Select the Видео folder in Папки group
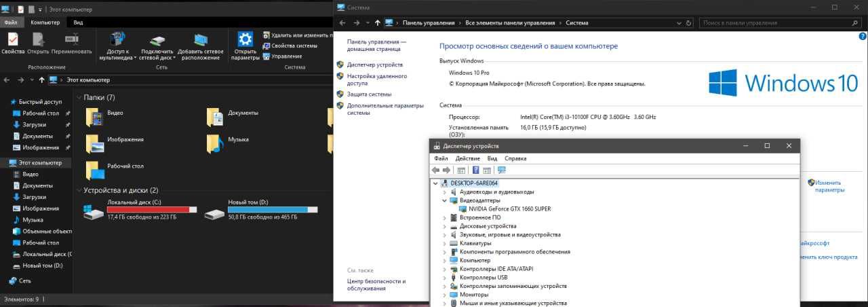Image resolution: width=868 pixels, height=307 pixels. [x=105, y=117]
